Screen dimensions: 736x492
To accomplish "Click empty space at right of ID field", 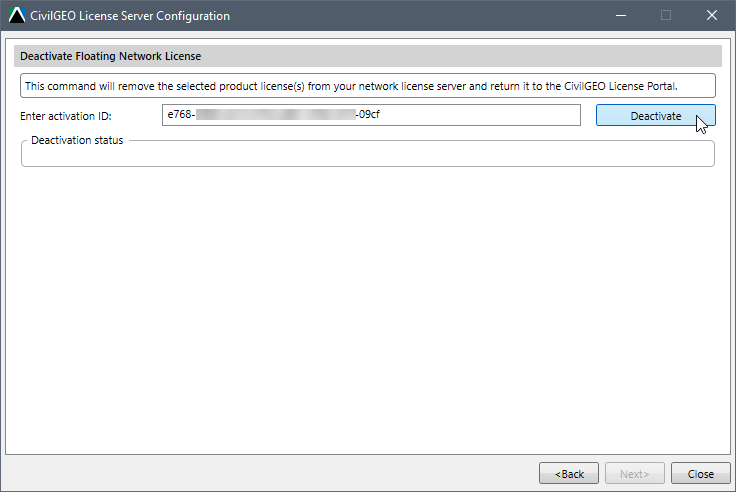I will (x=479, y=115).
